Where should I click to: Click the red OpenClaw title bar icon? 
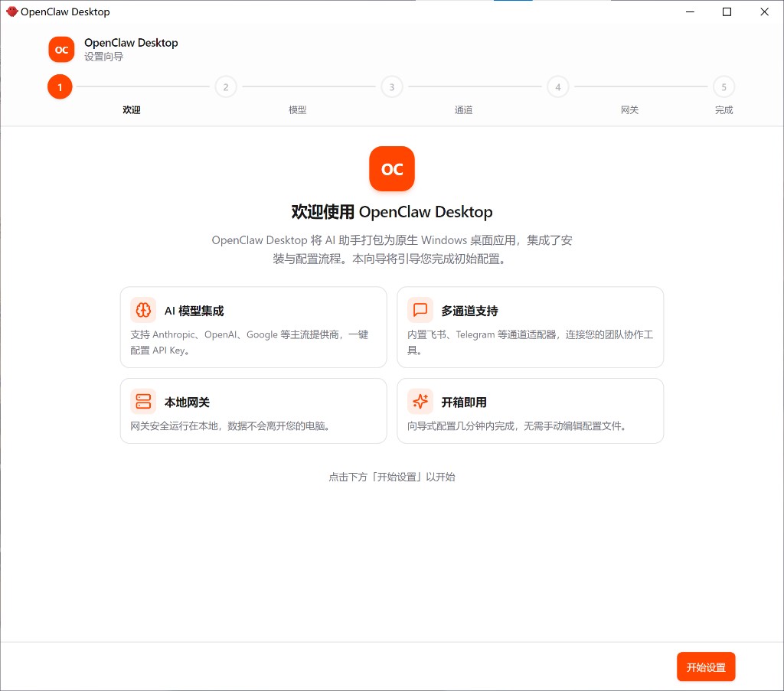click(x=12, y=11)
